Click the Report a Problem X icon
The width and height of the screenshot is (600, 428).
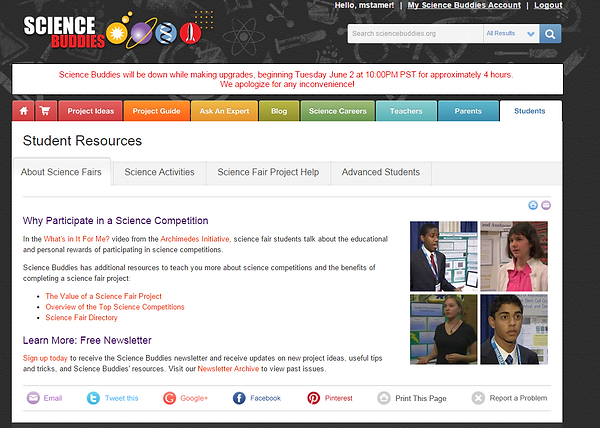pos(478,398)
